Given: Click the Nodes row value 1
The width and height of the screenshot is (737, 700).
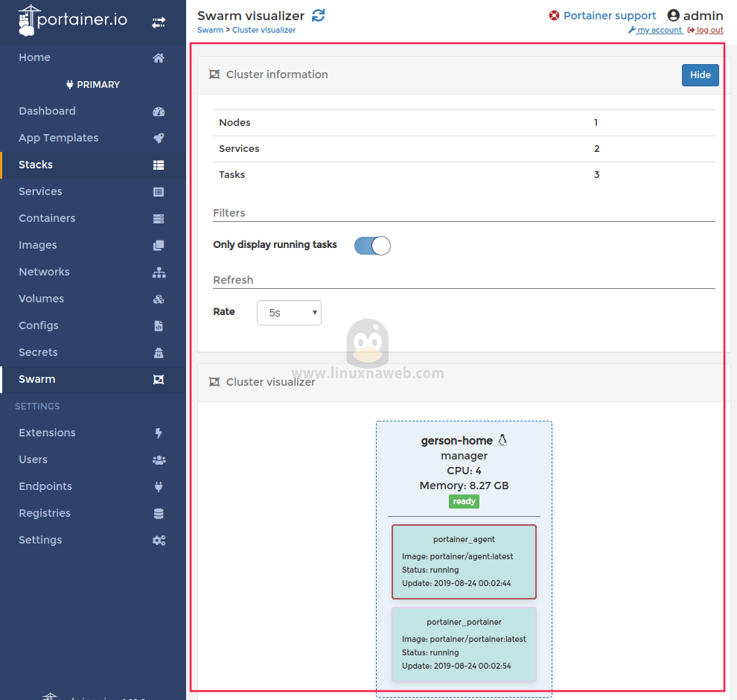Looking at the screenshot, I should [x=596, y=123].
